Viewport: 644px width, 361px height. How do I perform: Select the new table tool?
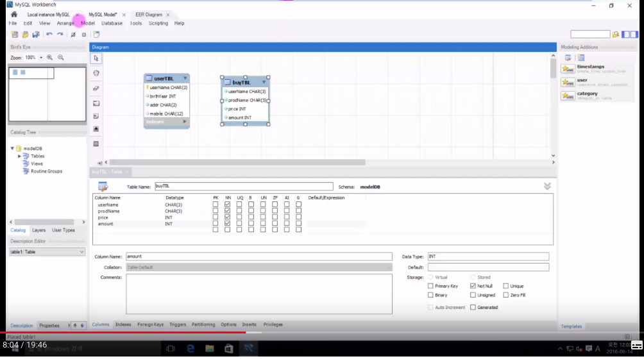[x=96, y=144]
